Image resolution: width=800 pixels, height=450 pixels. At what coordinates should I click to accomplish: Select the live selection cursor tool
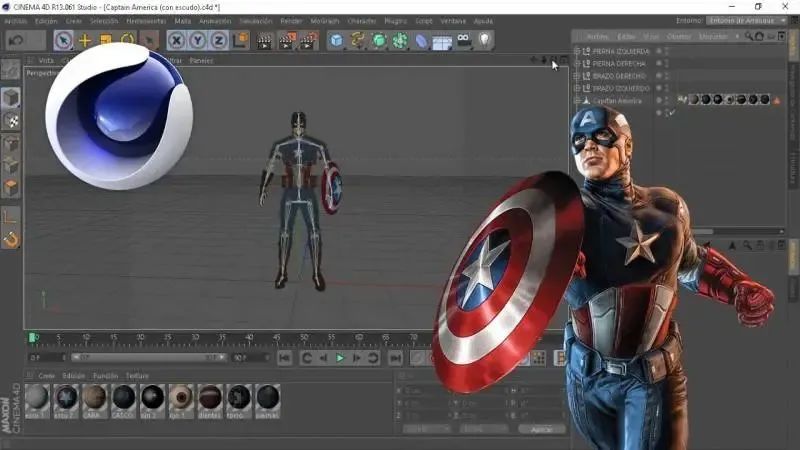tap(63, 40)
